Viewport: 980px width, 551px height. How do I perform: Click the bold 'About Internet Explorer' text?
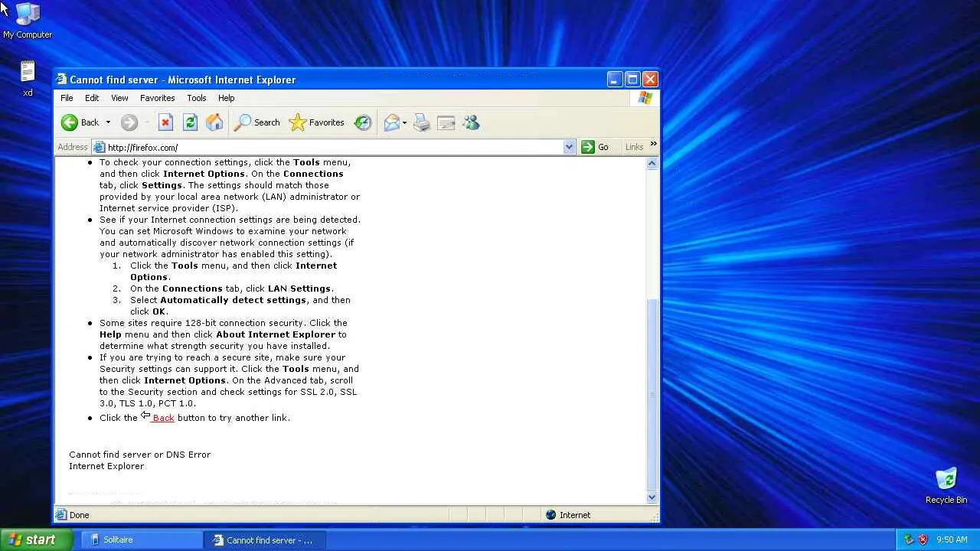click(x=276, y=334)
